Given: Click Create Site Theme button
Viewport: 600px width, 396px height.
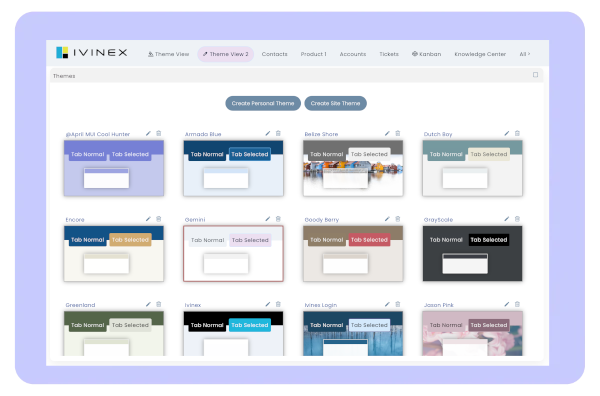Looking at the screenshot, I should [335, 103].
